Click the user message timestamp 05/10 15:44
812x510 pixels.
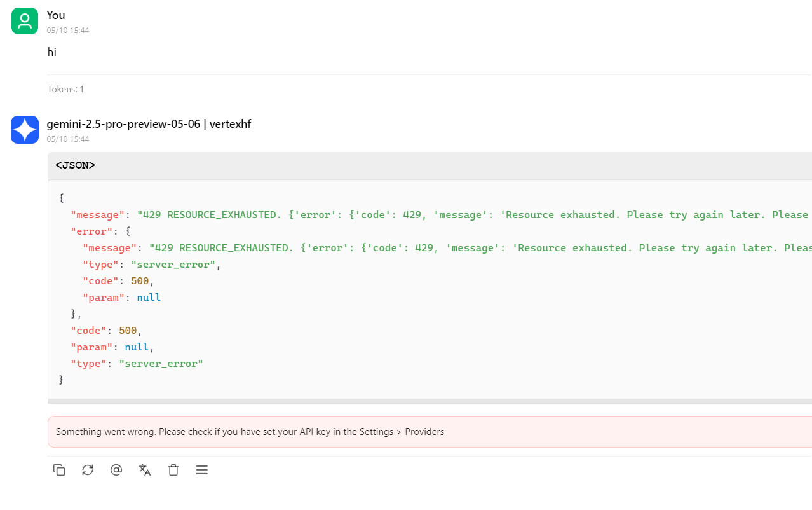coord(68,31)
